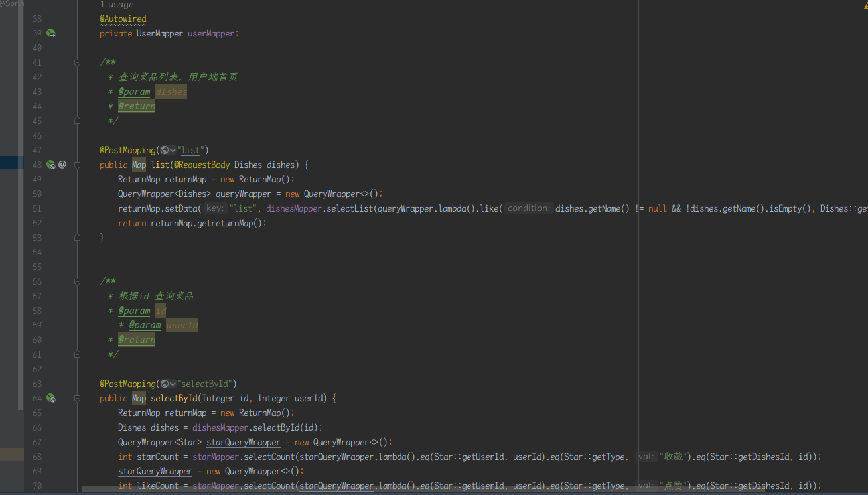Open the "1 usage" hint above @Autowired
The height and width of the screenshot is (495, 868).
(117, 5)
